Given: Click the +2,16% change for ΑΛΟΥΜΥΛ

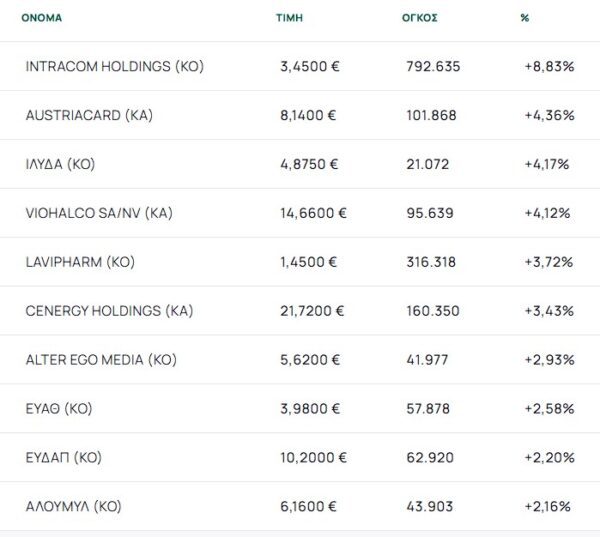Looking at the screenshot, I should (548, 507).
